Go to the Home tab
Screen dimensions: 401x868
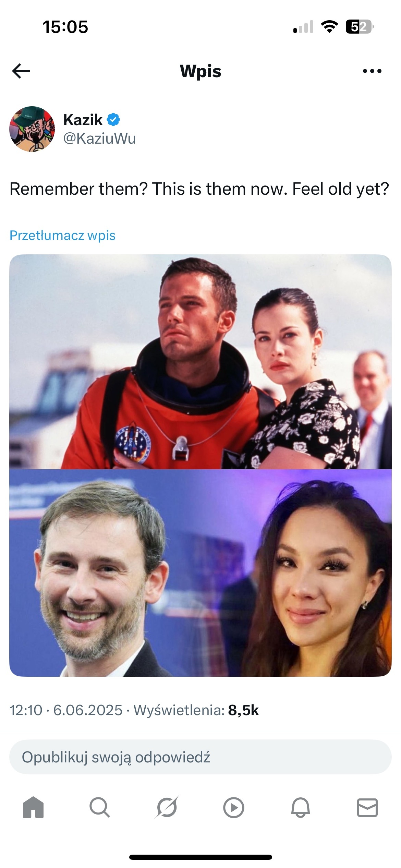pyautogui.click(x=33, y=807)
